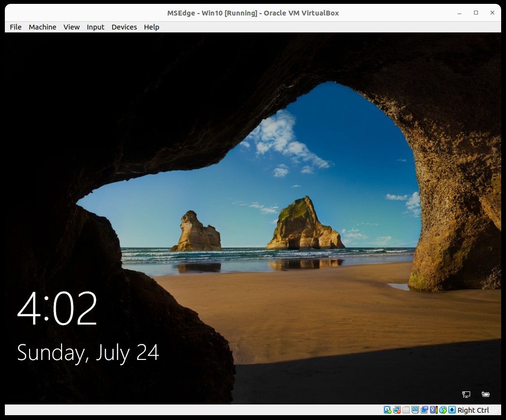Click the power icon on the lock screen

485,395
